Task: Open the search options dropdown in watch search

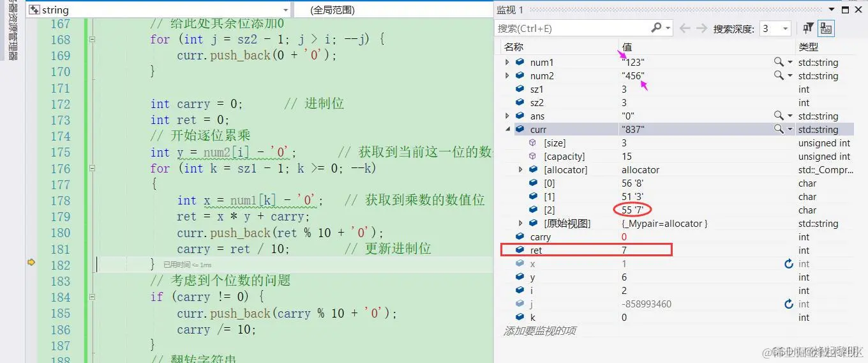Action: click(668, 28)
